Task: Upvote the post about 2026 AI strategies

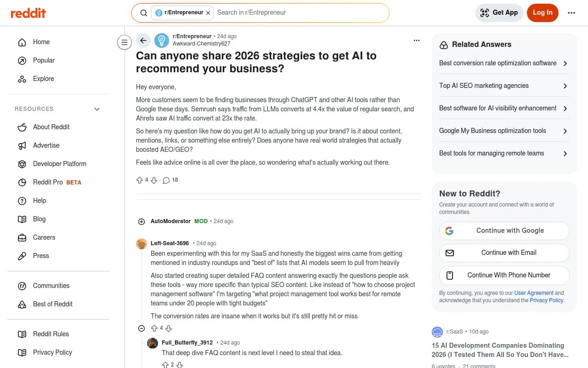Action: pyautogui.click(x=139, y=180)
